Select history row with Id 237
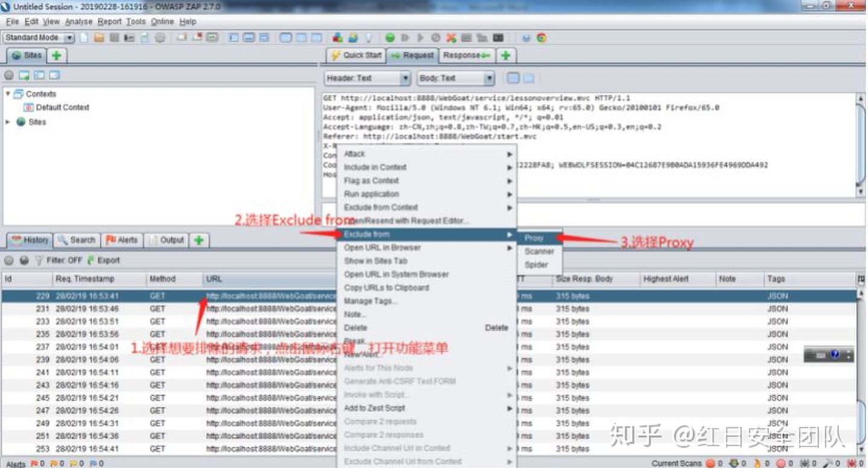Screen dimensions: 868x470 click(429, 347)
